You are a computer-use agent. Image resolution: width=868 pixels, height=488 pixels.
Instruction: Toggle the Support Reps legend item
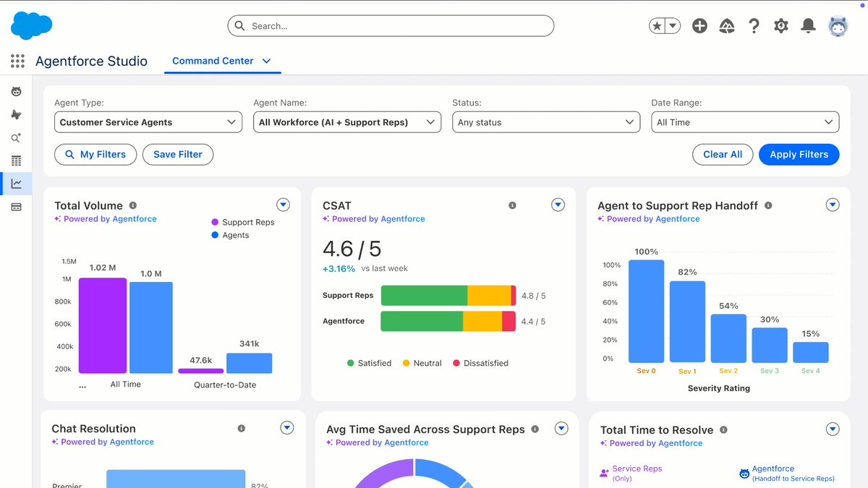click(x=243, y=222)
